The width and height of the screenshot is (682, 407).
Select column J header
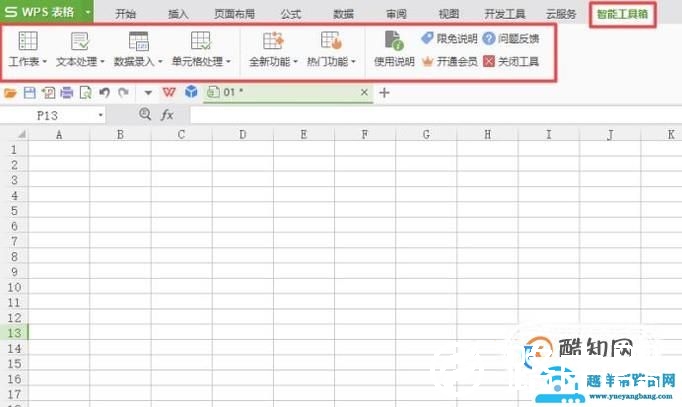click(610, 134)
